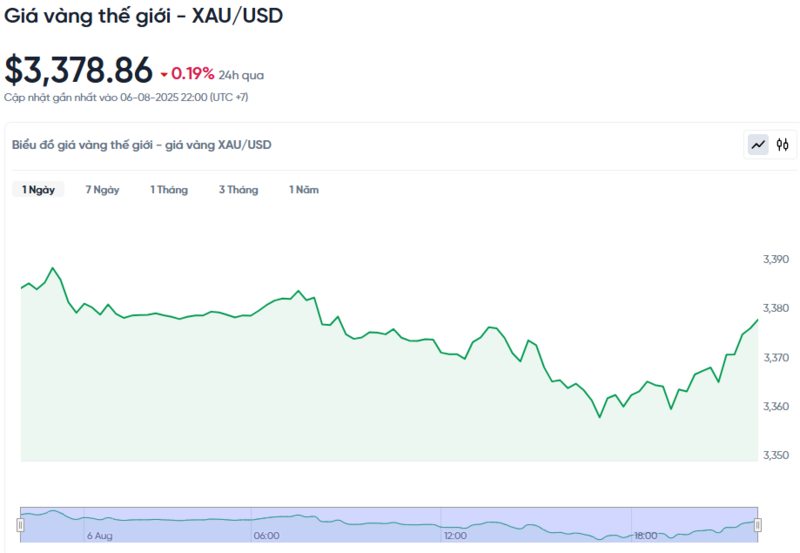Click the 3,390 price axis label
This screenshot has width=800, height=553.
pos(776,260)
